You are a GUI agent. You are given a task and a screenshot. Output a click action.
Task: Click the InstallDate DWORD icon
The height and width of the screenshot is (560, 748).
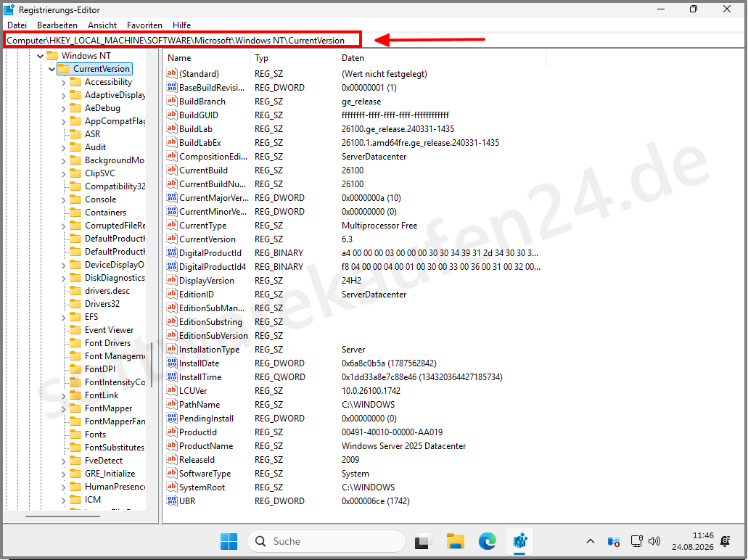[172, 363]
